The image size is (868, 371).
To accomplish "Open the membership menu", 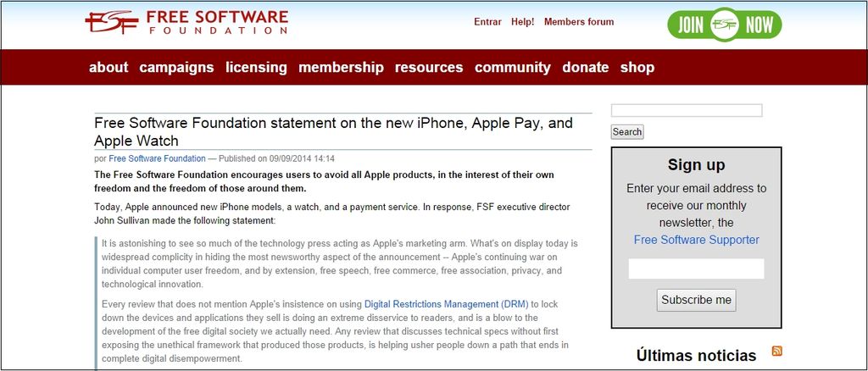I will (341, 68).
